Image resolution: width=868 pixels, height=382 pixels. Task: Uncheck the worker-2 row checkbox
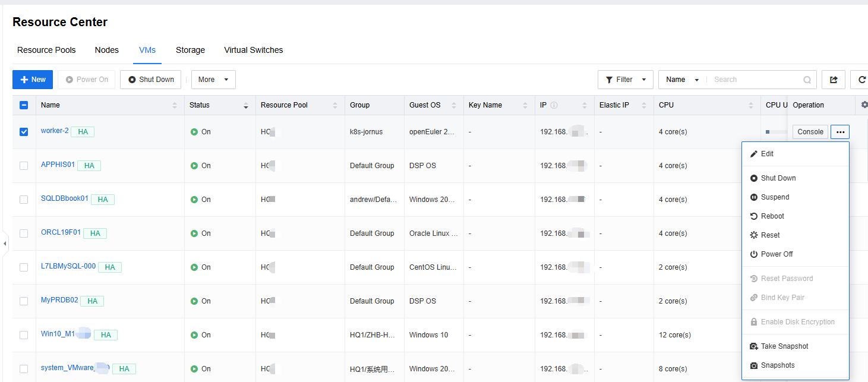click(24, 132)
